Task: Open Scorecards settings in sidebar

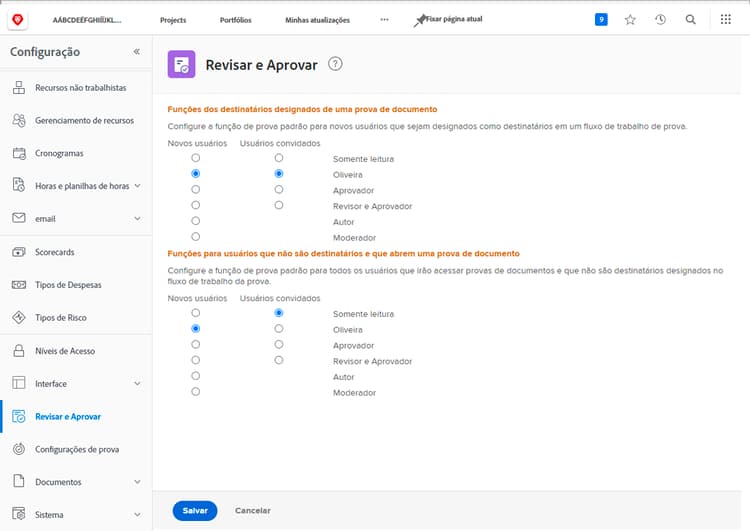Action: 55,252
